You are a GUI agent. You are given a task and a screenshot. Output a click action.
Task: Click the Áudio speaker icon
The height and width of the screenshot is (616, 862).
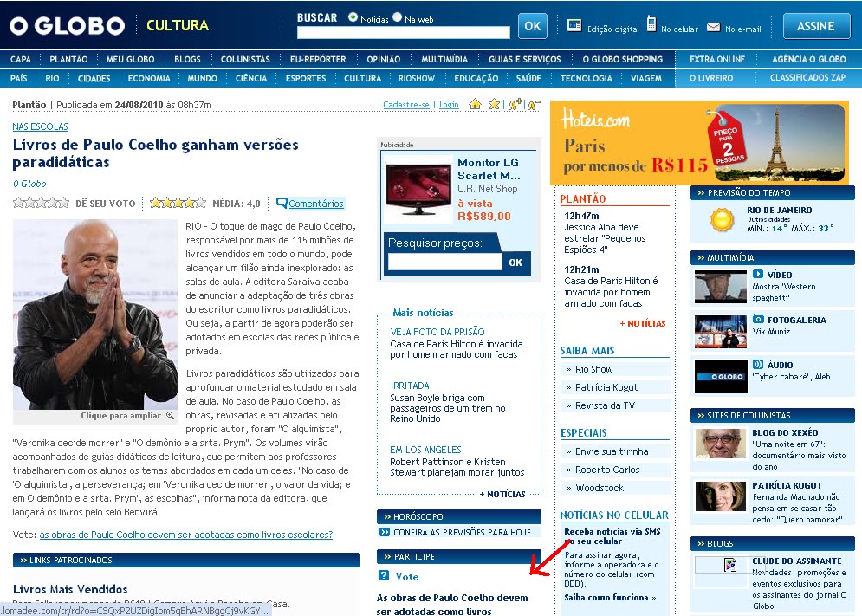tap(757, 364)
